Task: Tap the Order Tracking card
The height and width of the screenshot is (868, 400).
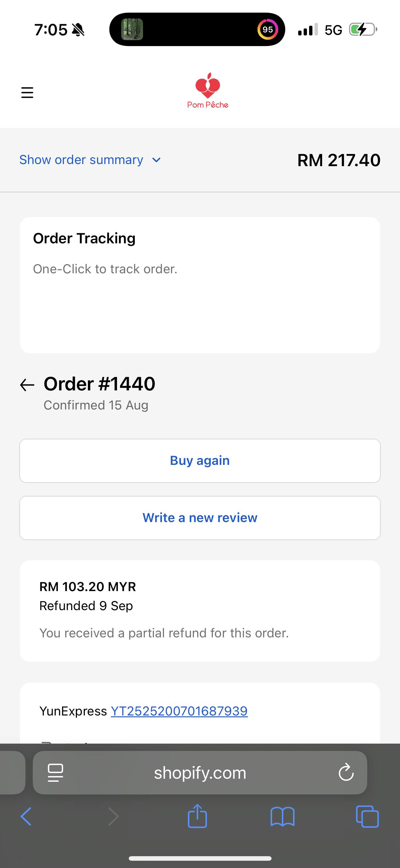Action: click(200, 285)
